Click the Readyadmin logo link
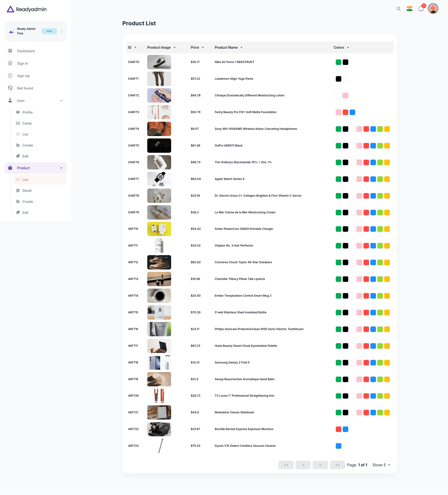Image resolution: width=448 pixels, height=495 pixels. 26,9
